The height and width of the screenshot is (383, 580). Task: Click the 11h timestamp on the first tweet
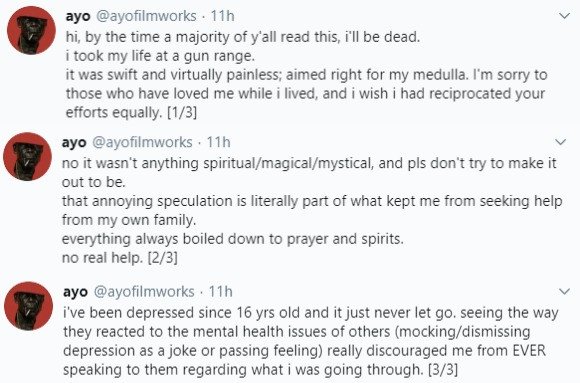pos(222,16)
